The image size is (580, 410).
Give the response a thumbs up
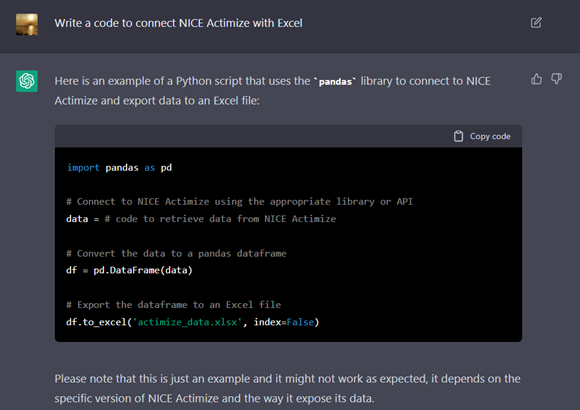point(536,79)
